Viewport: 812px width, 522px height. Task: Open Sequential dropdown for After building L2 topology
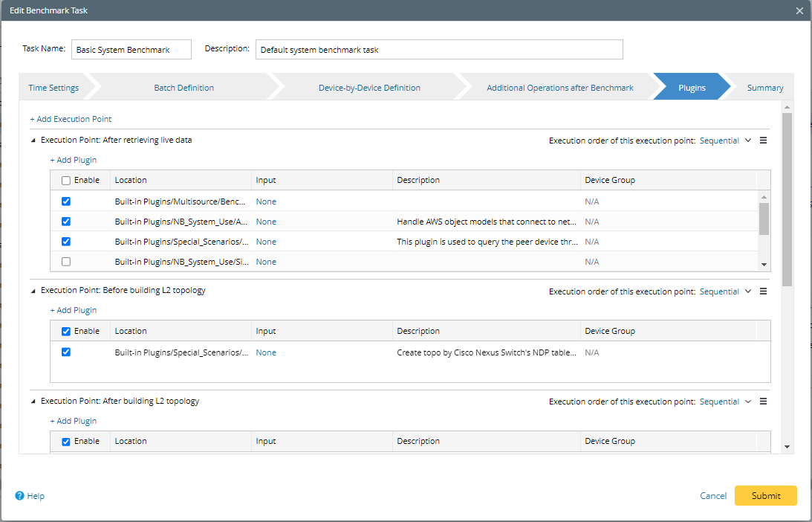[725, 402]
